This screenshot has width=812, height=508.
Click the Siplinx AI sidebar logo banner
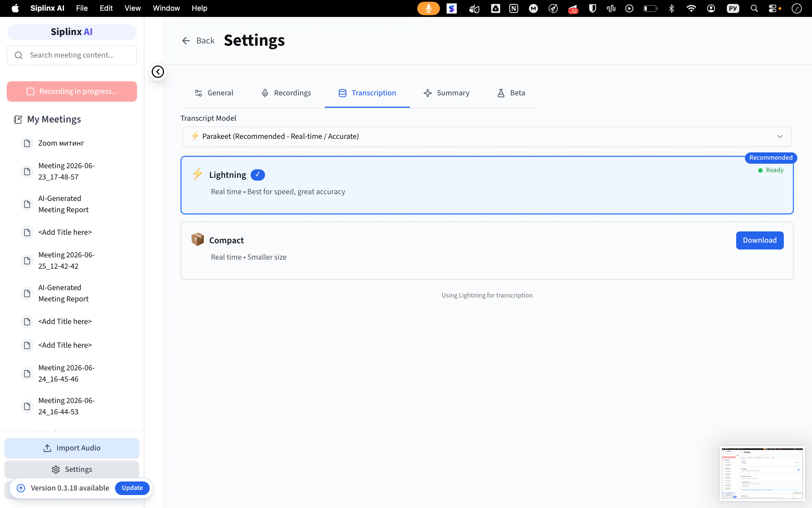(72, 32)
